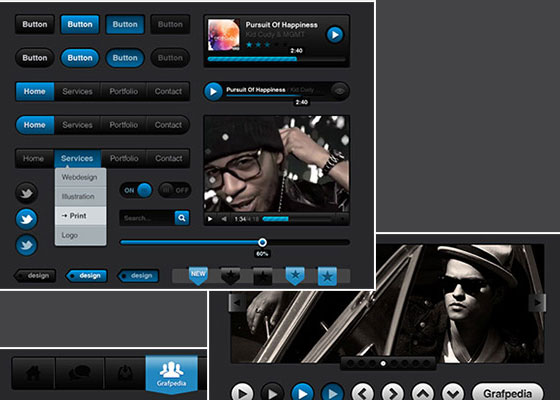This screenshot has width=560, height=400.
Task: Click the video player's small play triangle
Action: 210,219
